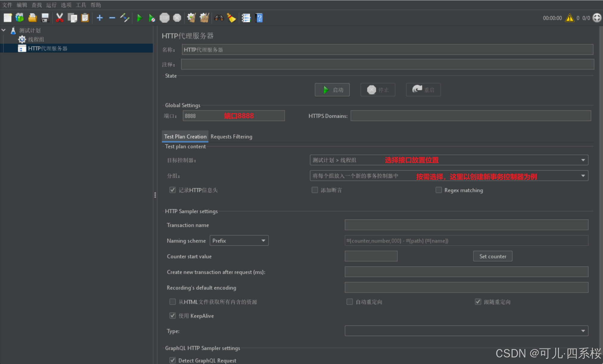Collapse the 测试计划 tree node
The height and width of the screenshot is (364, 603).
point(4,30)
